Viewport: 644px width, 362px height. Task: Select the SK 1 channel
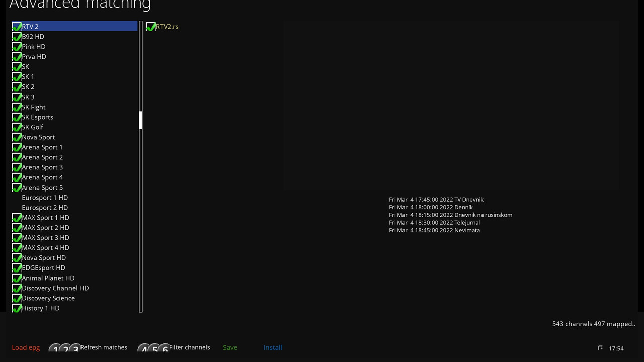[74, 76]
